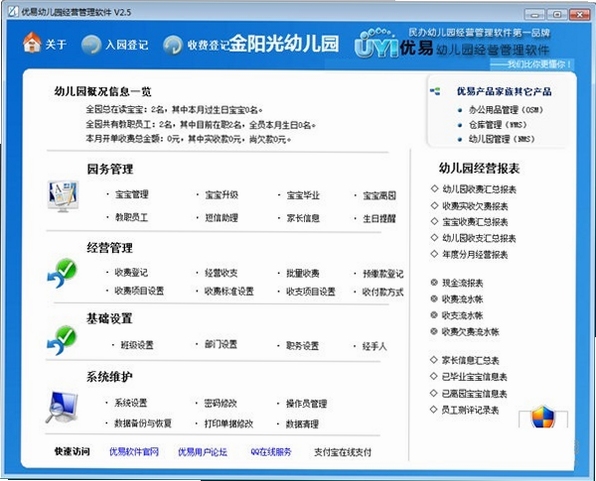Open 班级设置
Image resolution: width=596 pixels, height=481 pixels.
(x=137, y=345)
